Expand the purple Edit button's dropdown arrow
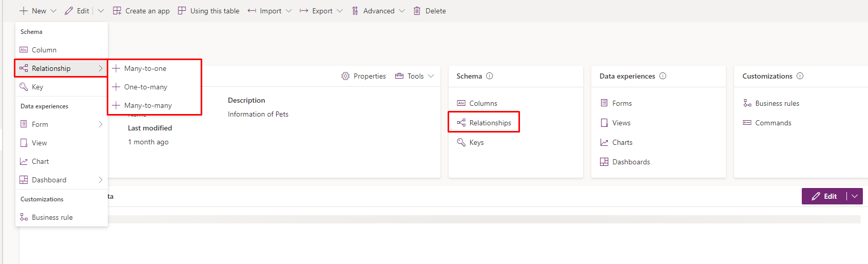Viewport: 868px width, 264px height. 855,196
